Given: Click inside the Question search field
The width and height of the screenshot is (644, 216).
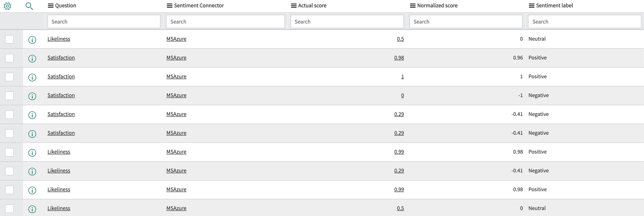Looking at the screenshot, I should 104,21.
